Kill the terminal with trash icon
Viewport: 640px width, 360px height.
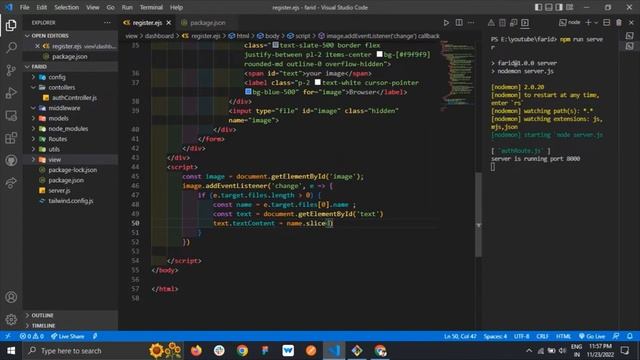coord(619,23)
